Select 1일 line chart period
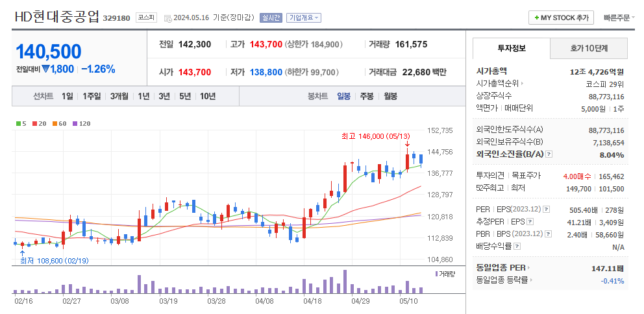 coord(68,97)
